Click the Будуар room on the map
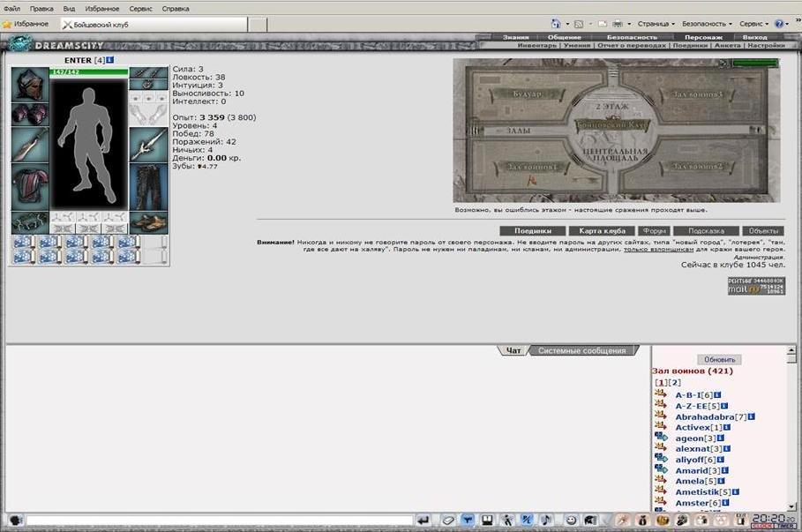 (x=528, y=94)
